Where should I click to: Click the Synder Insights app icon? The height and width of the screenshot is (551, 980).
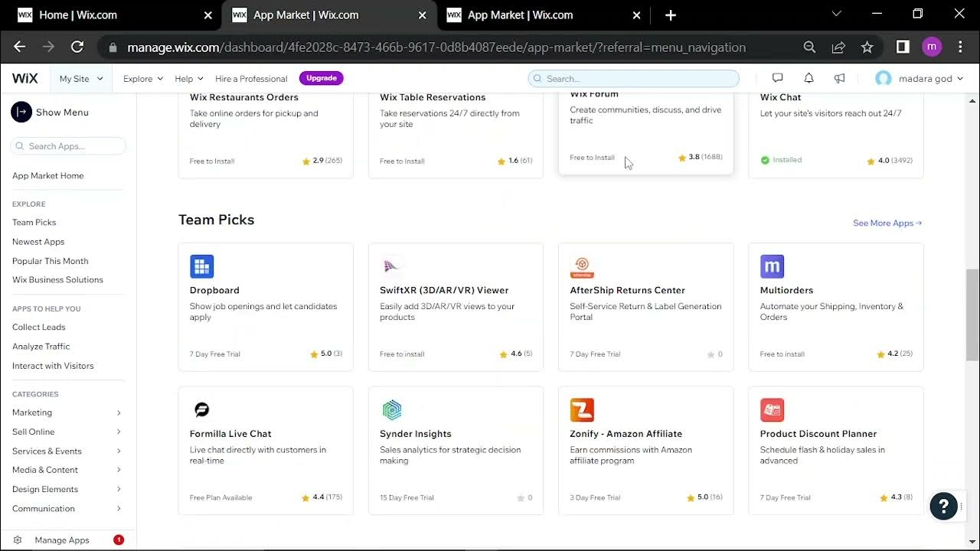(x=391, y=409)
